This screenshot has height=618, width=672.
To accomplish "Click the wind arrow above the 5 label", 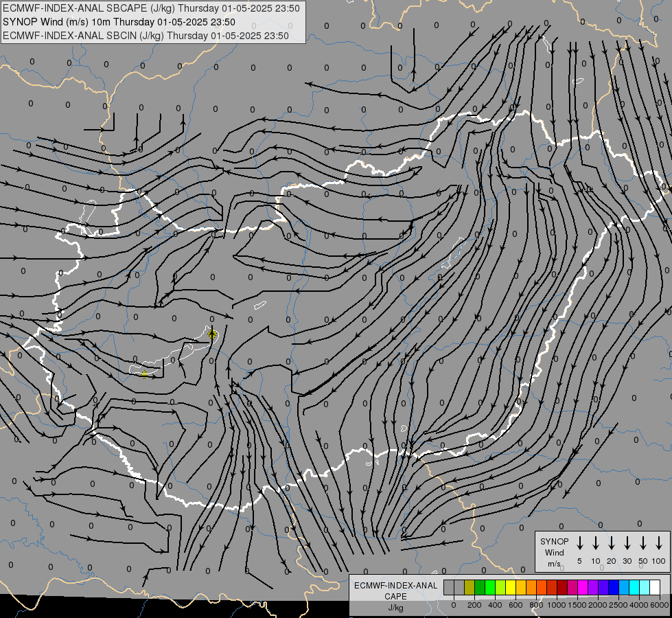I will (x=579, y=543).
